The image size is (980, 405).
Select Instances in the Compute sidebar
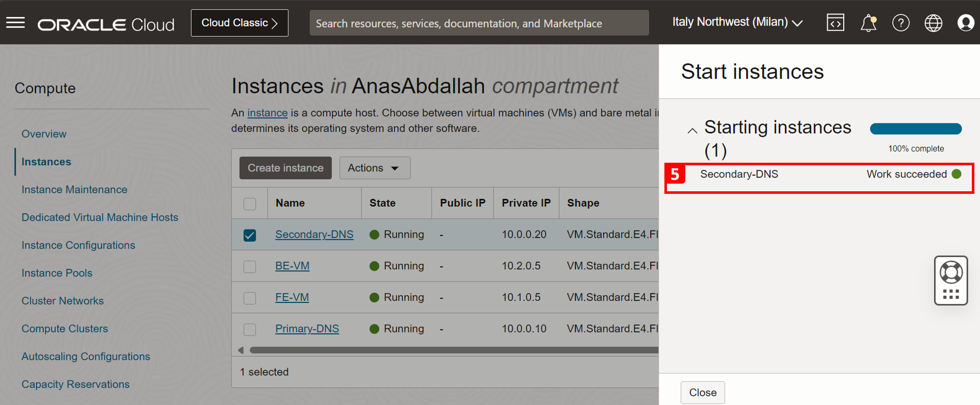tap(46, 162)
